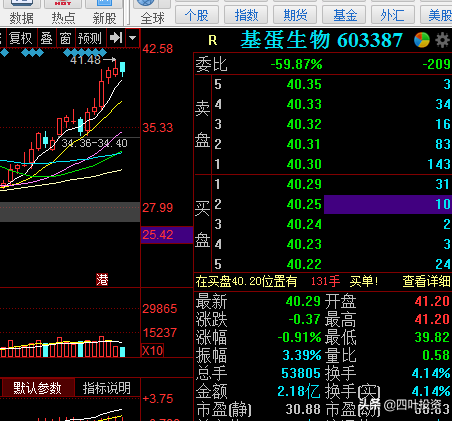Viewport: 452px width, 421px height.
Task: Click the 港 badge under the chart
Action: click(102, 280)
